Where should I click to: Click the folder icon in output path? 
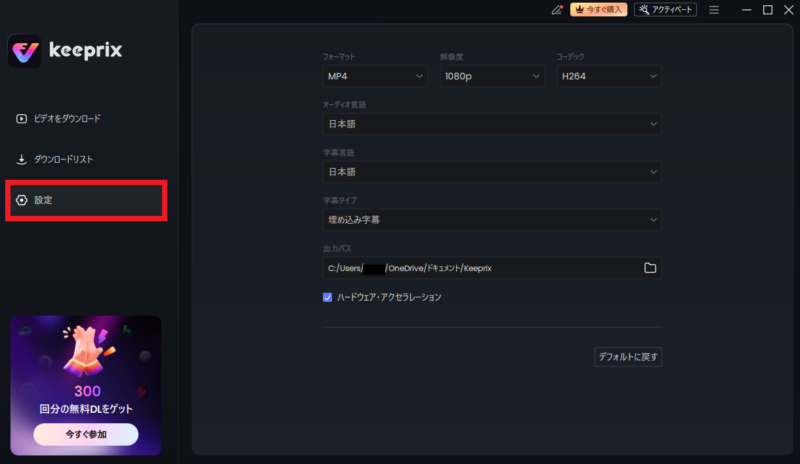(x=650, y=268)
